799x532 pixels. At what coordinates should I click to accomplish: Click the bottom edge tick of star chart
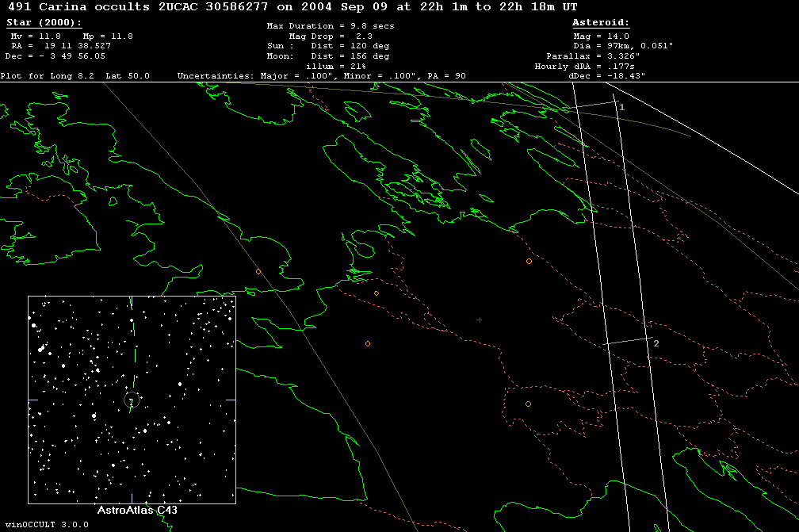132,499
